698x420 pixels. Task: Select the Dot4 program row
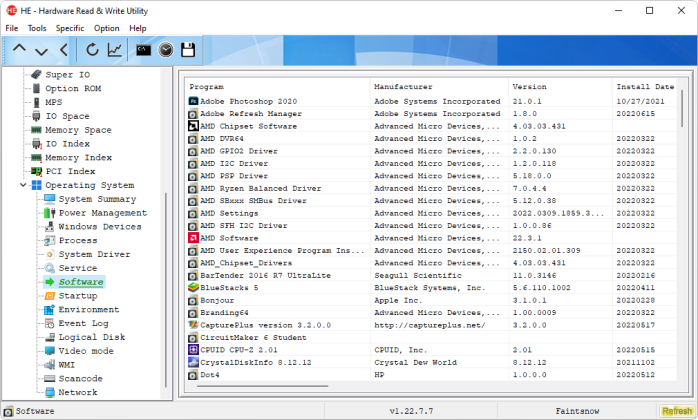coord(431,375)
